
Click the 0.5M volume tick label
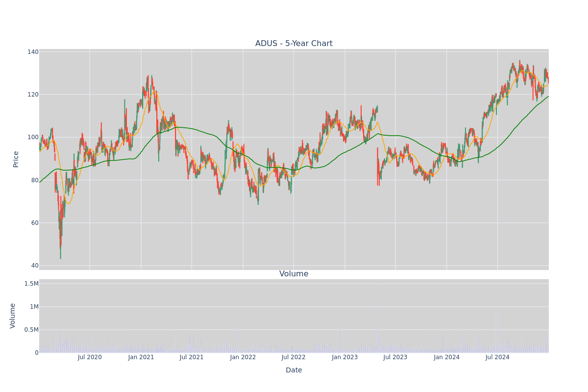31,330
